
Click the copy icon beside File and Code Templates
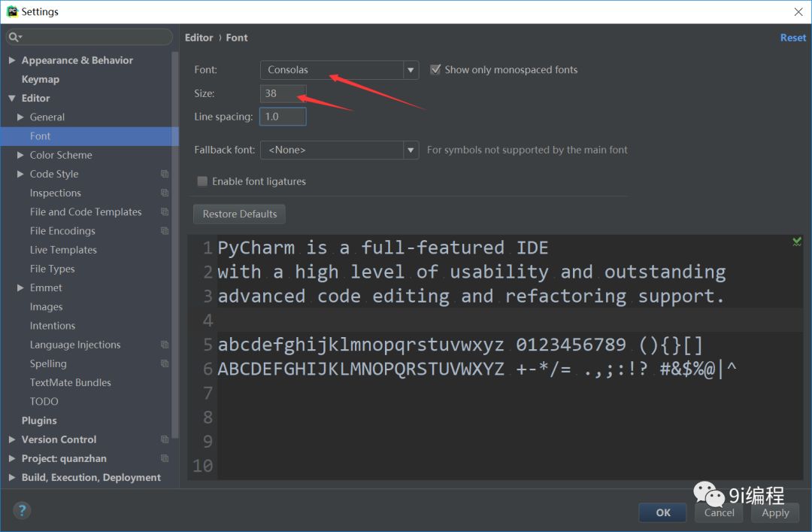[x=165, y=211]
